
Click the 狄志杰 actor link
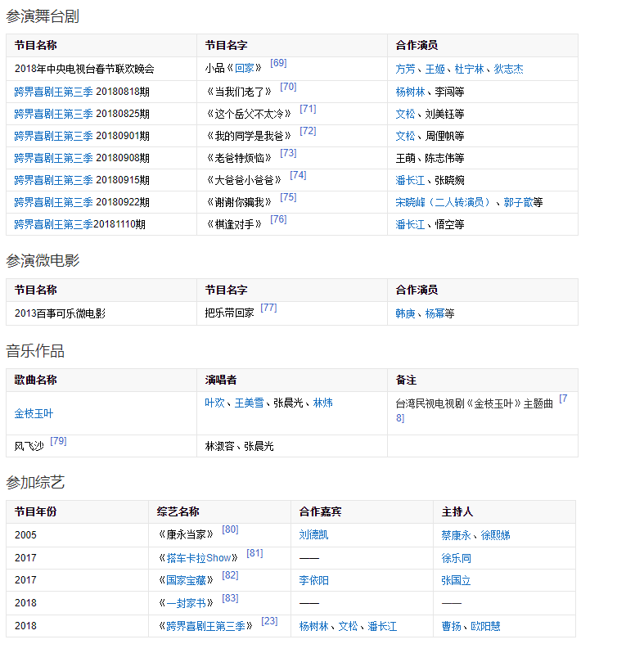point(508,70)
